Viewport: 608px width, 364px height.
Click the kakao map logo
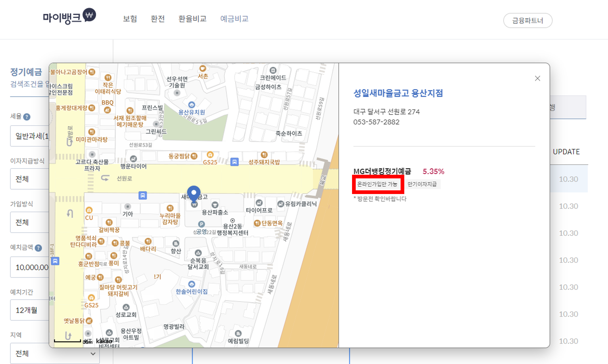(x=104, y=341)
